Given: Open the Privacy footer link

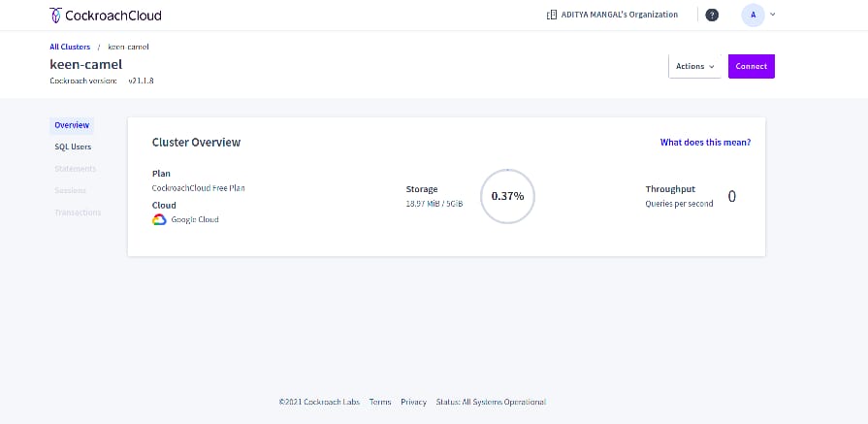Looking at the screenshot, I should [413, 402].
